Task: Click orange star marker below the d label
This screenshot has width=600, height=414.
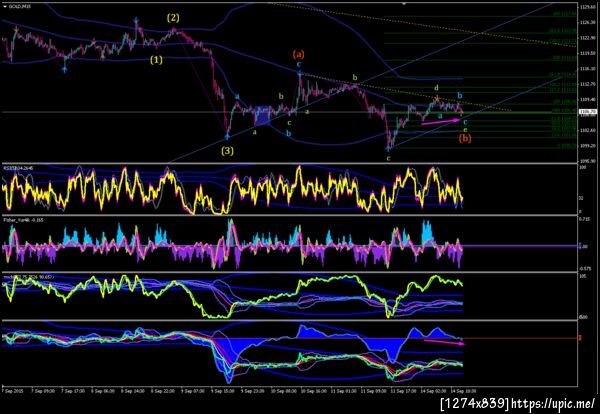Action: [437, 99]
